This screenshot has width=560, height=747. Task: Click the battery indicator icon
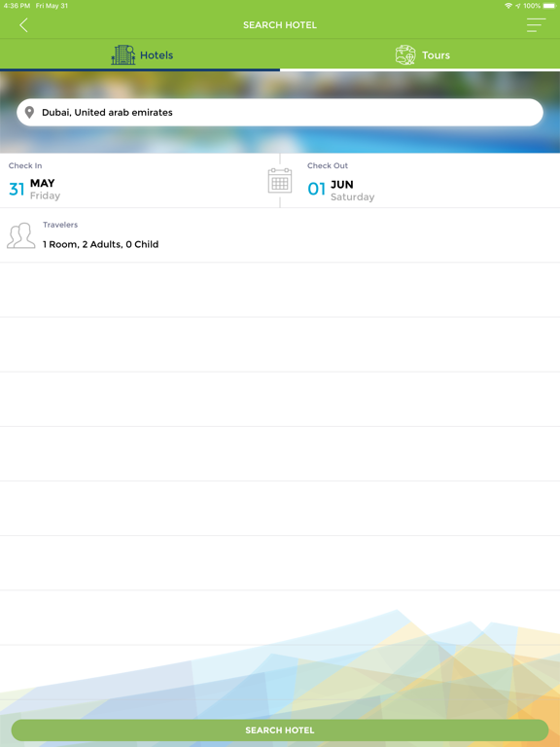coord(549,6)
